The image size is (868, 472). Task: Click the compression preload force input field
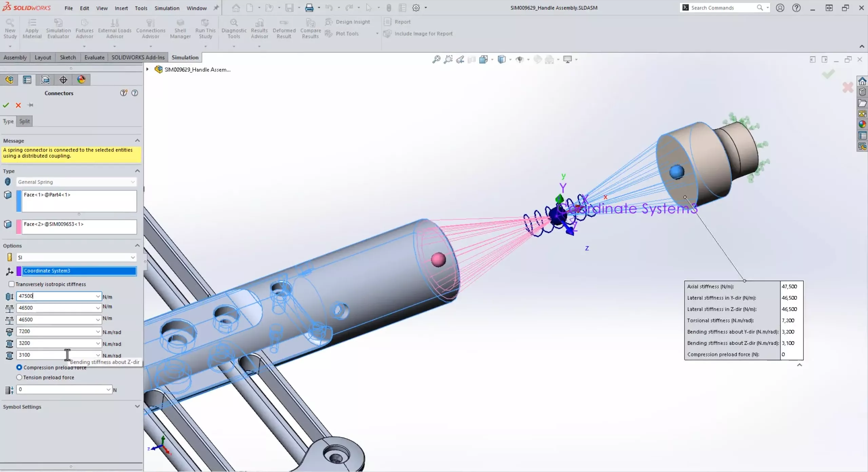(63, 390)
